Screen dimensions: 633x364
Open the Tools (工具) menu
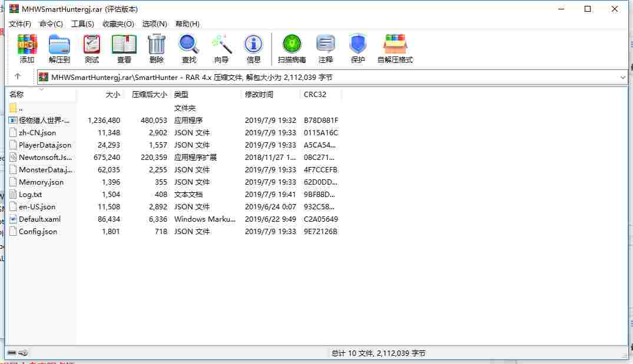[82, 24]
